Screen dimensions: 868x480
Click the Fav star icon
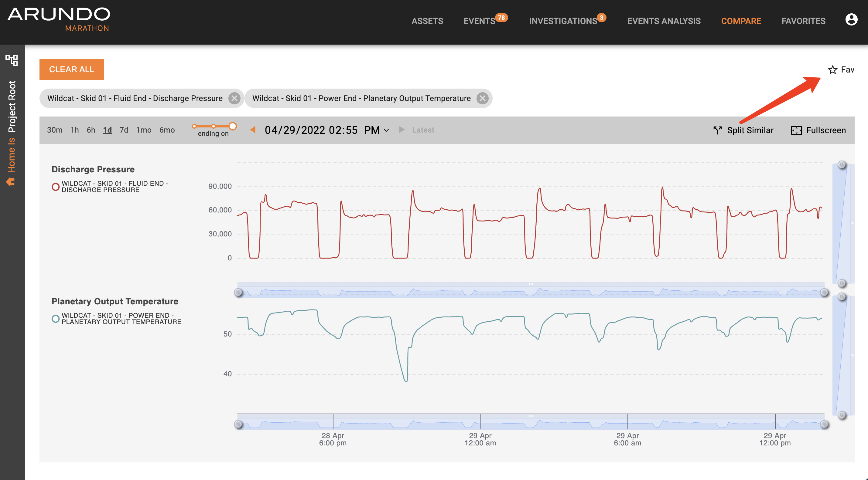[x=832, y=70]
